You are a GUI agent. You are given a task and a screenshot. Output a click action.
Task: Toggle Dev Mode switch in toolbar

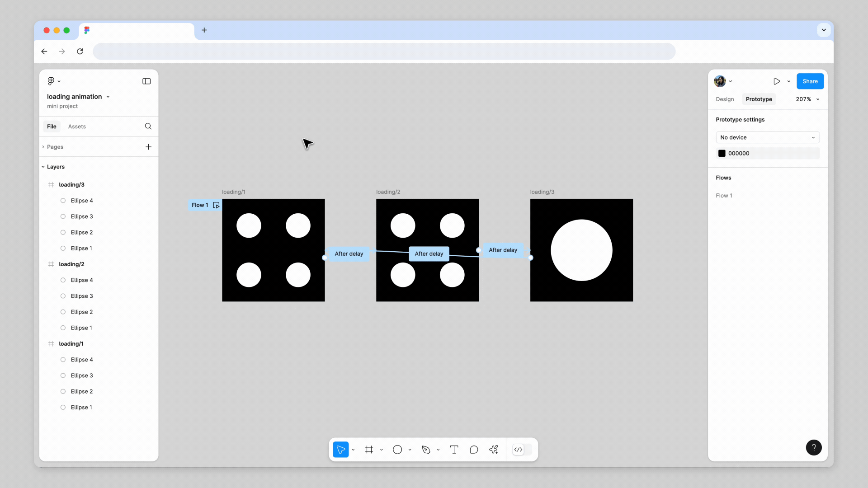[522, 450]
